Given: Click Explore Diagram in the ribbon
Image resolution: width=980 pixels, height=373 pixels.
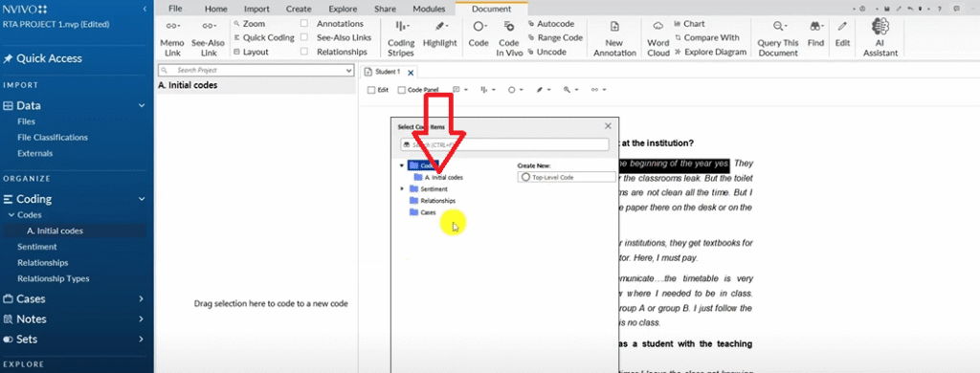Looking at the screenshot, I should (x=711, y=52).
